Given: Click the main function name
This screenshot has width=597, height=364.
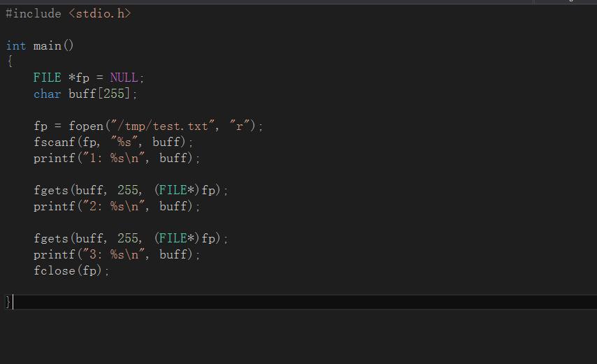Looking at the screenshot, I should coord(47,45).
